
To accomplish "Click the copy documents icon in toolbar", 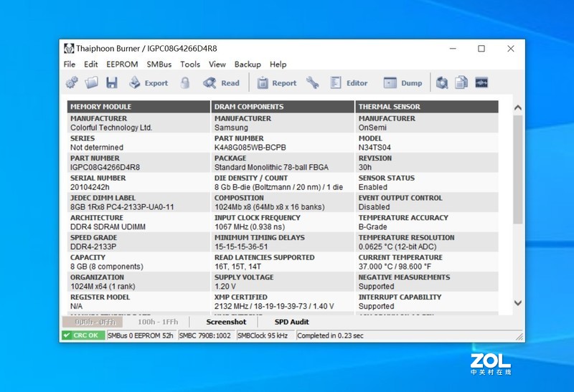I will click(461, 82).
